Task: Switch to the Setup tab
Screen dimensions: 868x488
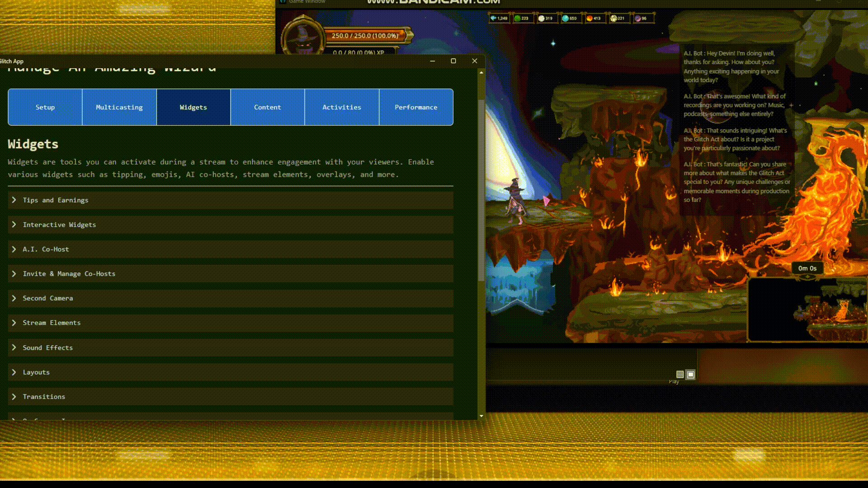Action: 45,107
